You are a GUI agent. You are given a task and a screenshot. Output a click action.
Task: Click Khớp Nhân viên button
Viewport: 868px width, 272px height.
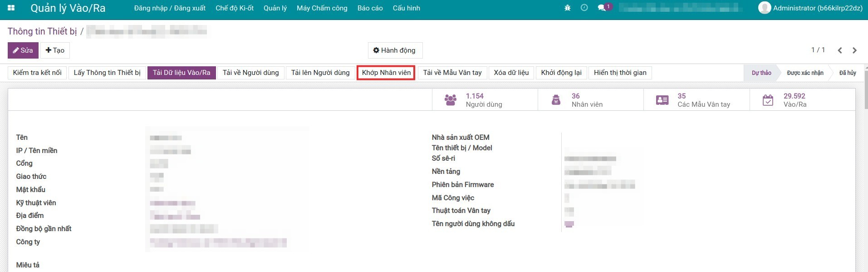tap(386, 73)
